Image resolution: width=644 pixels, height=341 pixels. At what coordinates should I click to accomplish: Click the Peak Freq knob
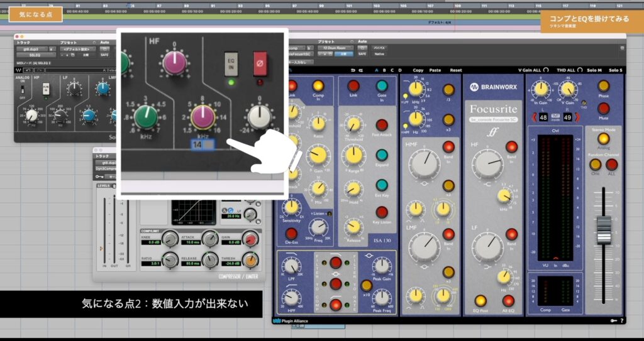pyautogui.click(x=382, y=298)
